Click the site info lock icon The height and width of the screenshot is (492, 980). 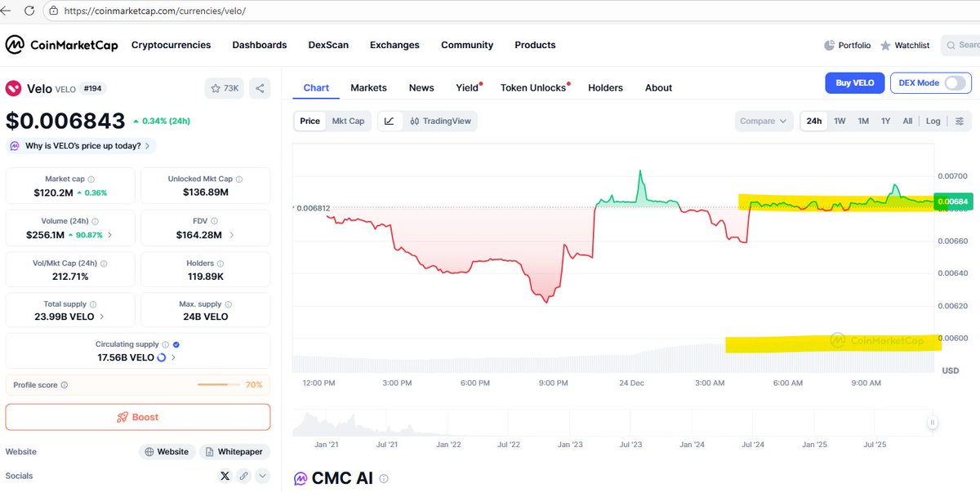coord(54,11)
